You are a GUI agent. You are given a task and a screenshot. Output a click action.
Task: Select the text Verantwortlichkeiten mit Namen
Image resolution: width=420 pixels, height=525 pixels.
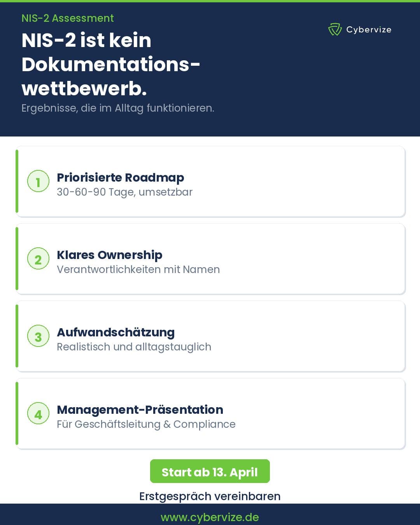click(x=138, y=269)
